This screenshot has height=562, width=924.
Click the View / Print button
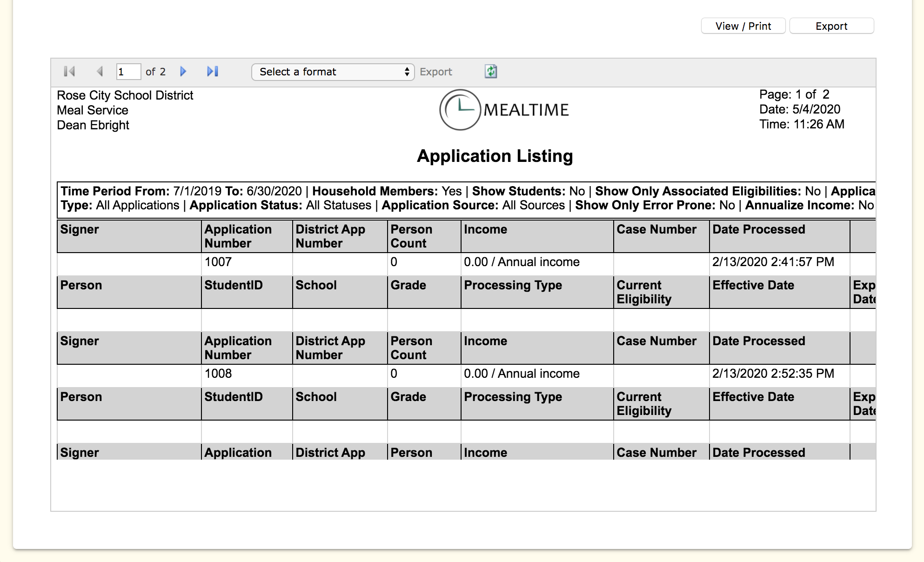[743, 26]
